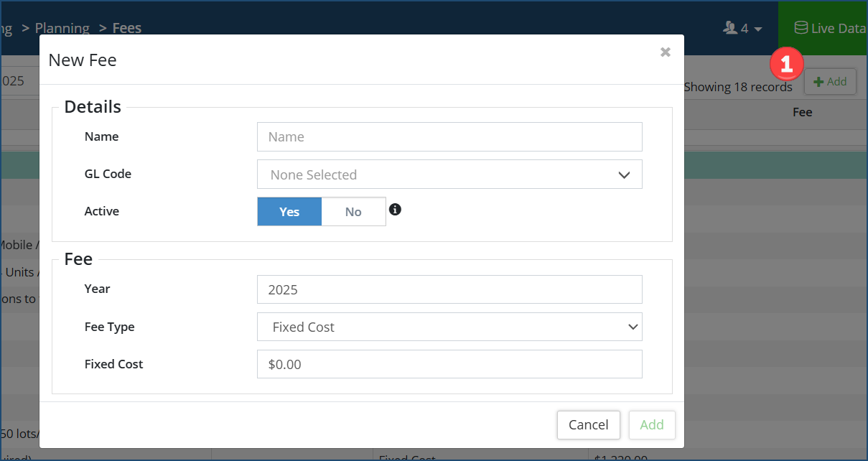Image resolution: width=868 pixels, height=461 pixels.
Task: Click the Fee column header in the table
Action: tap(802, 112)
